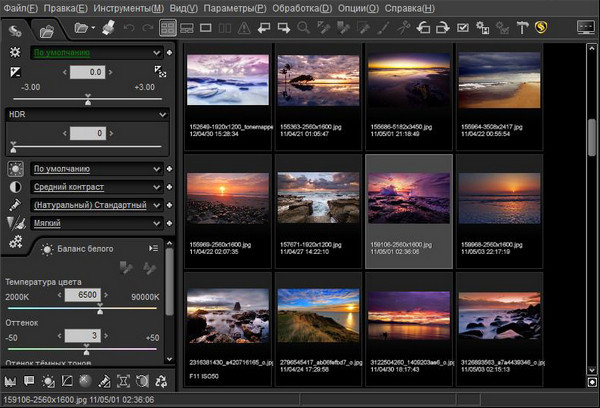
Task: Increase exposure bias with right arrow
Action: point(111,72)
